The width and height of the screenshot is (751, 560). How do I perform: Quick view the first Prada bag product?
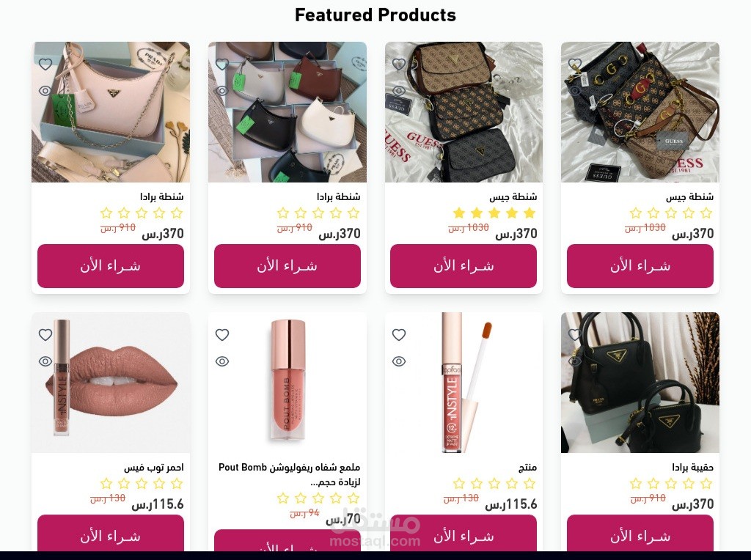(45, 90)
